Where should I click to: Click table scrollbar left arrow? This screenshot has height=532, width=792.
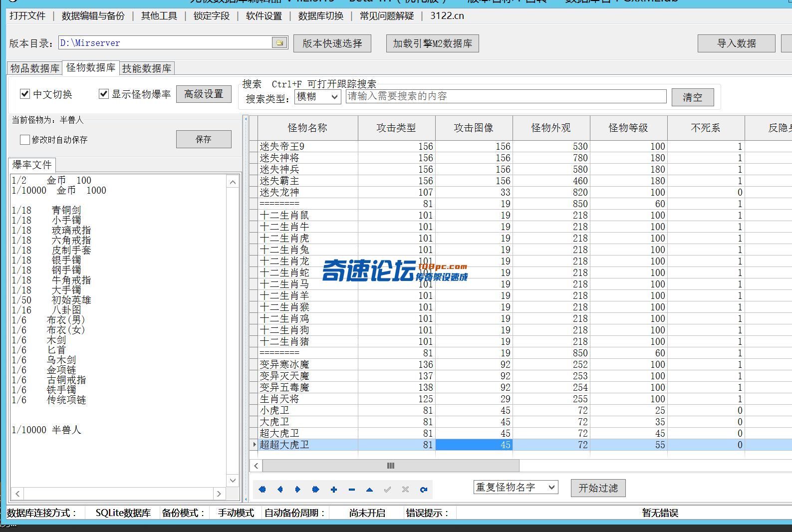256,466
